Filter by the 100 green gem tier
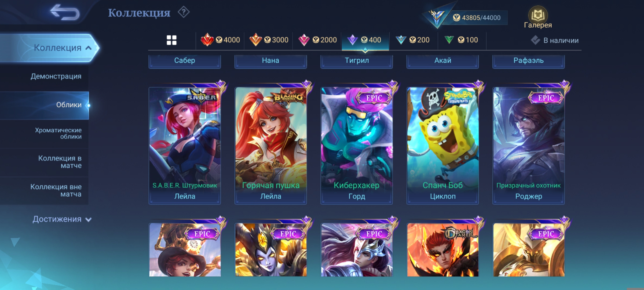 click(461, 40)
